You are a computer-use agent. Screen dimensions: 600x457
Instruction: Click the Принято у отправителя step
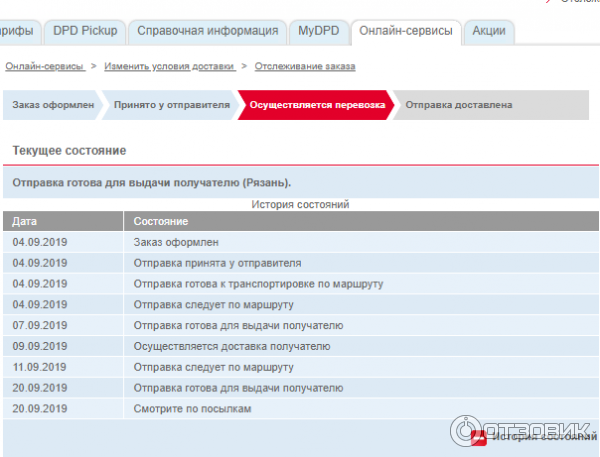[x=171, y=105]
